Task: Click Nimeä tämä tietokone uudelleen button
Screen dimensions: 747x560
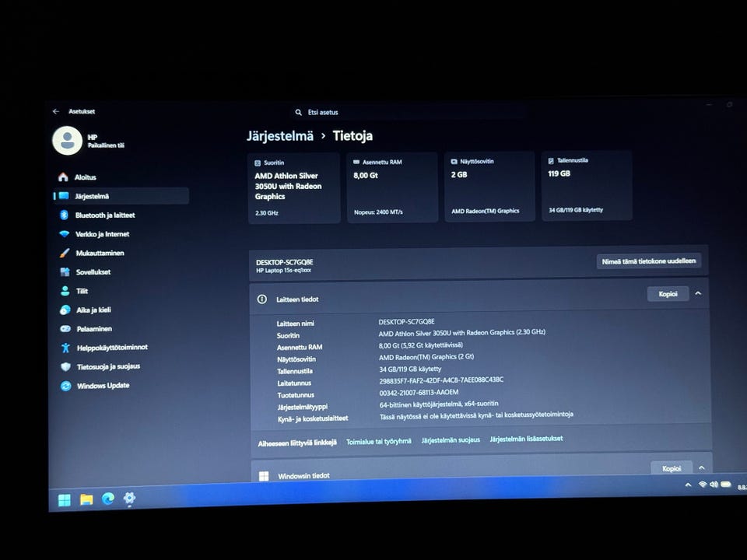Action: pos(648,261)
